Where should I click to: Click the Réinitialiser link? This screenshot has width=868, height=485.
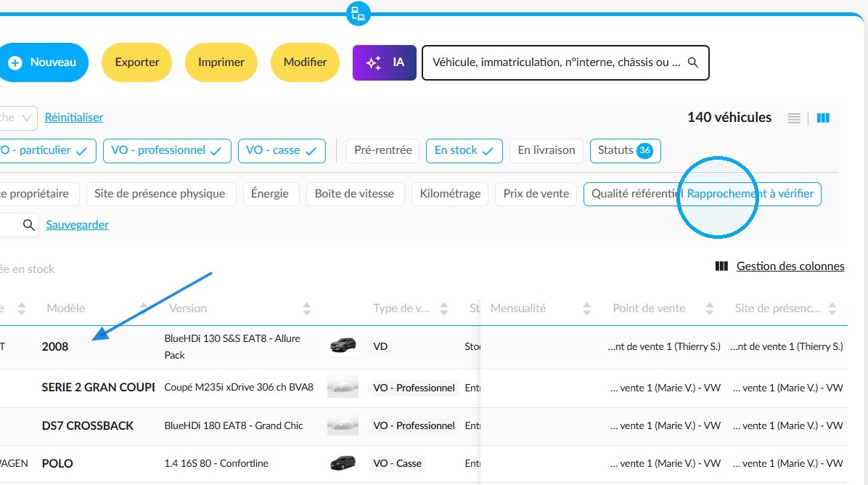click(73, 118)
